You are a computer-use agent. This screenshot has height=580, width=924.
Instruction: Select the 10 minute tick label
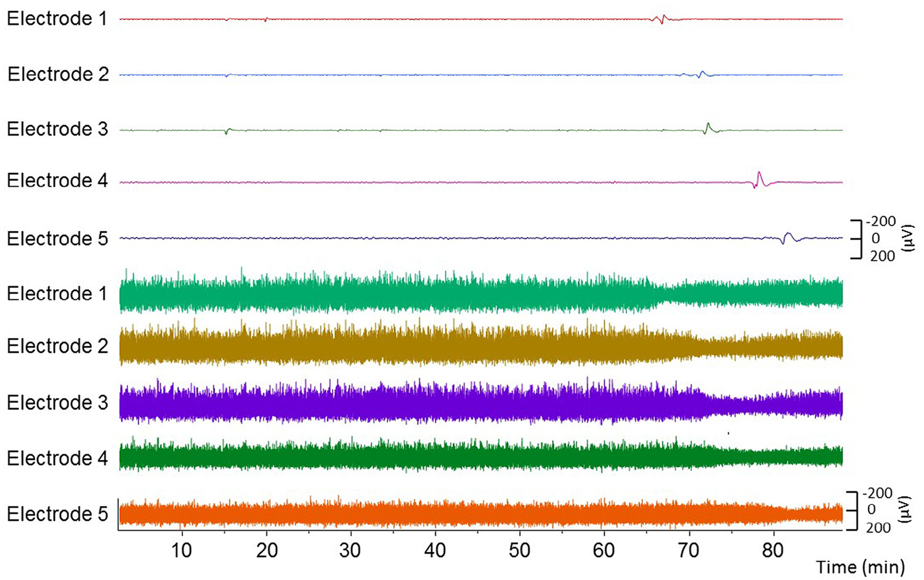click(182, 550)
